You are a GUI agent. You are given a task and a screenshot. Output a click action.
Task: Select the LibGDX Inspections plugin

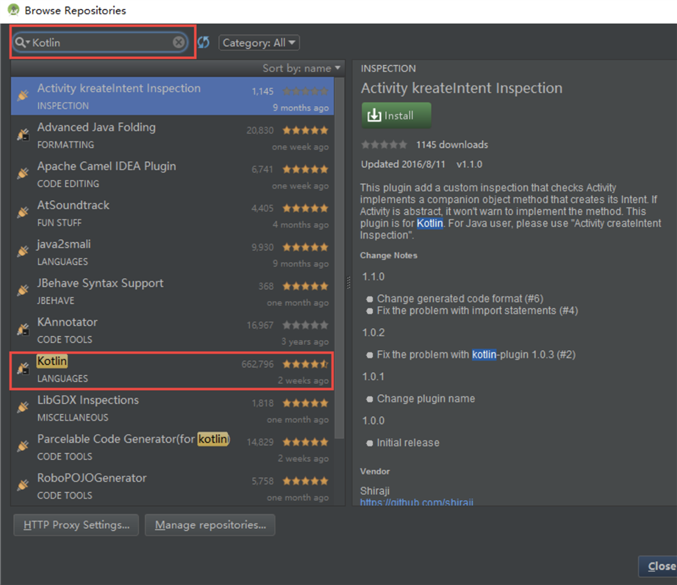(x=172, y=408)
